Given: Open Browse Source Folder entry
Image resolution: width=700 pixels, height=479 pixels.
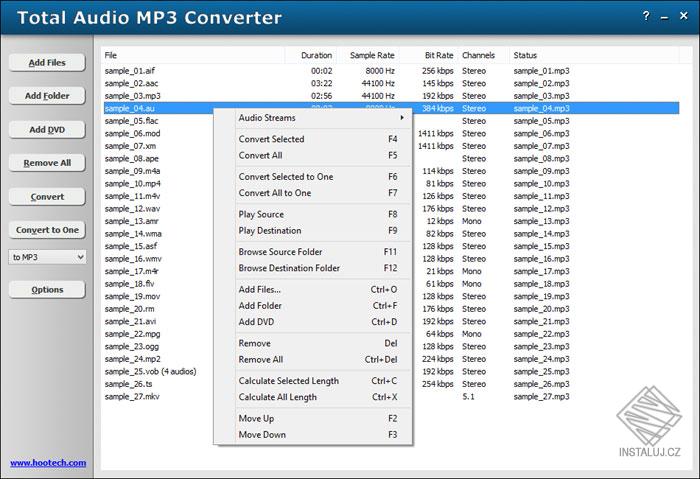Looking at the screenshot, I should coord(322,252).
